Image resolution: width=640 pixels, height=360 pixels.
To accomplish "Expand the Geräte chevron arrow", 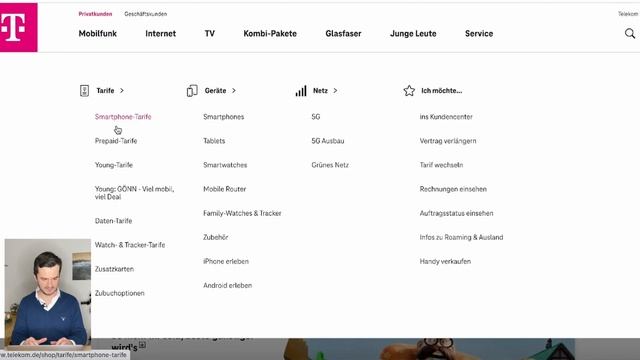I will coord(233,91).
